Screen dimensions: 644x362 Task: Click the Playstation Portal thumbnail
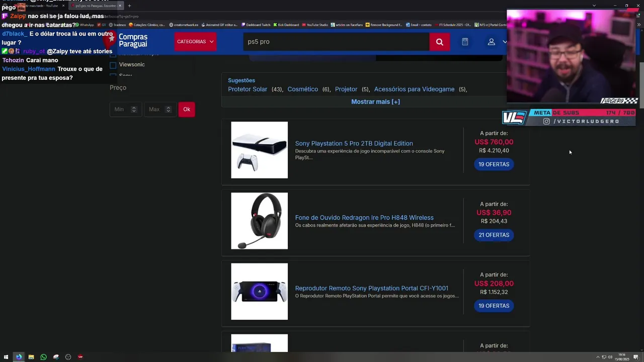pos(259,292)
